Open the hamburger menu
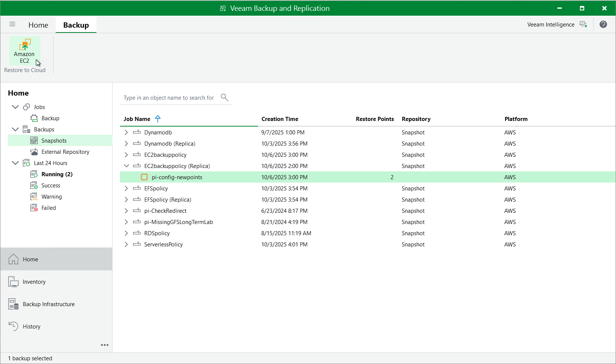 coord(12,24)
